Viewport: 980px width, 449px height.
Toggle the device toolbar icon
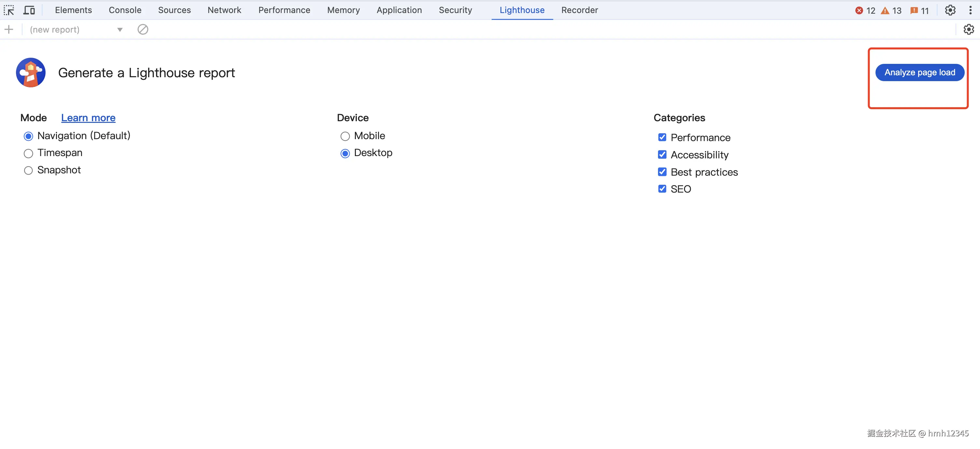coord(29,10)
